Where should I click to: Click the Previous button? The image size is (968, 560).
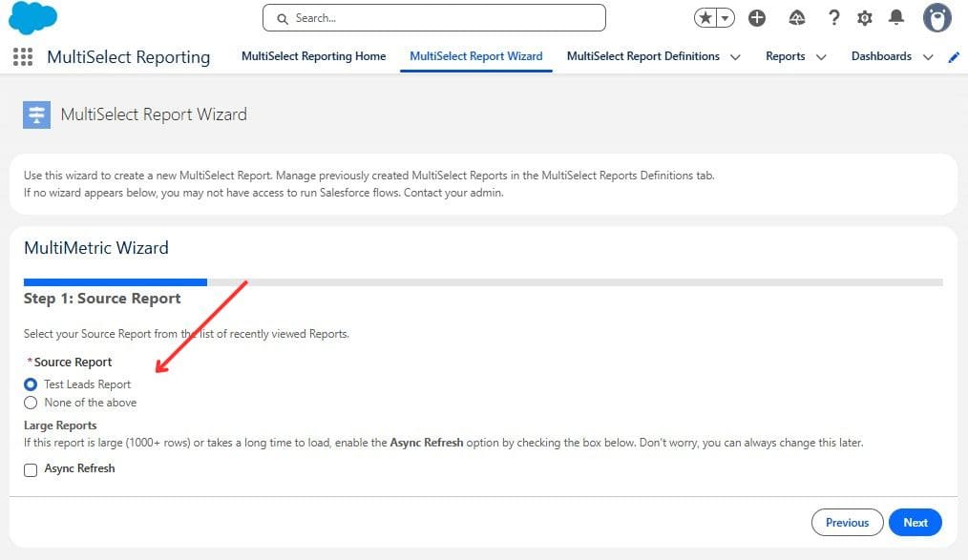pos(847,522)
